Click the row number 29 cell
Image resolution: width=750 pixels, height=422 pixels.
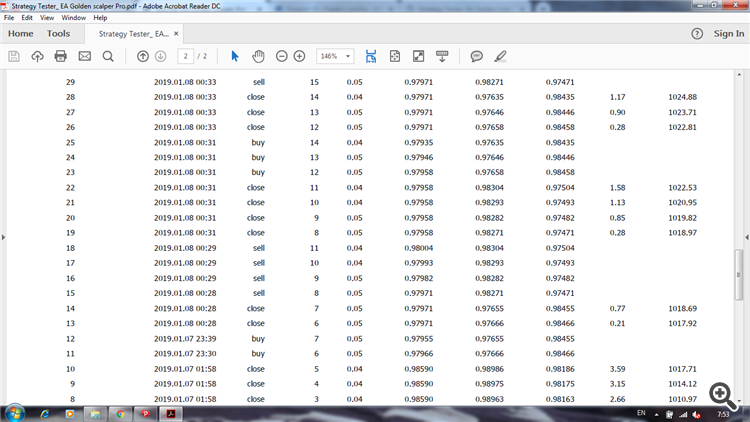click(70, 82)
